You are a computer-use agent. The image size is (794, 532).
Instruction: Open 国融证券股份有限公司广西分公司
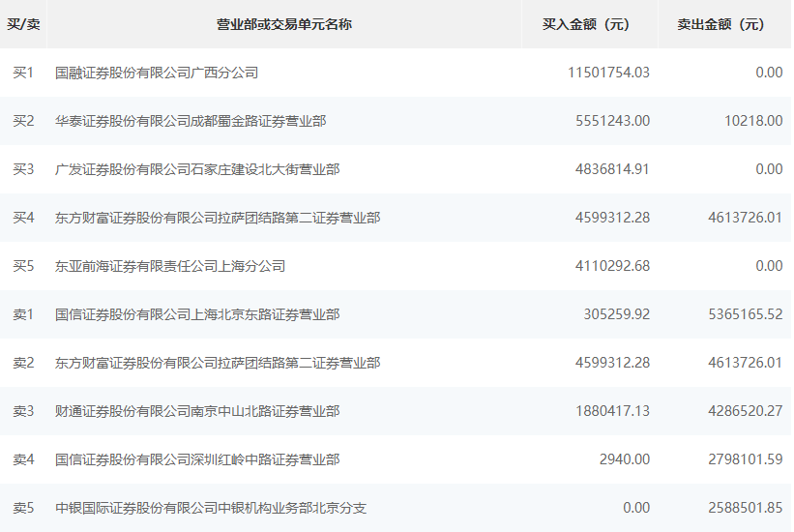click(157, 73)
